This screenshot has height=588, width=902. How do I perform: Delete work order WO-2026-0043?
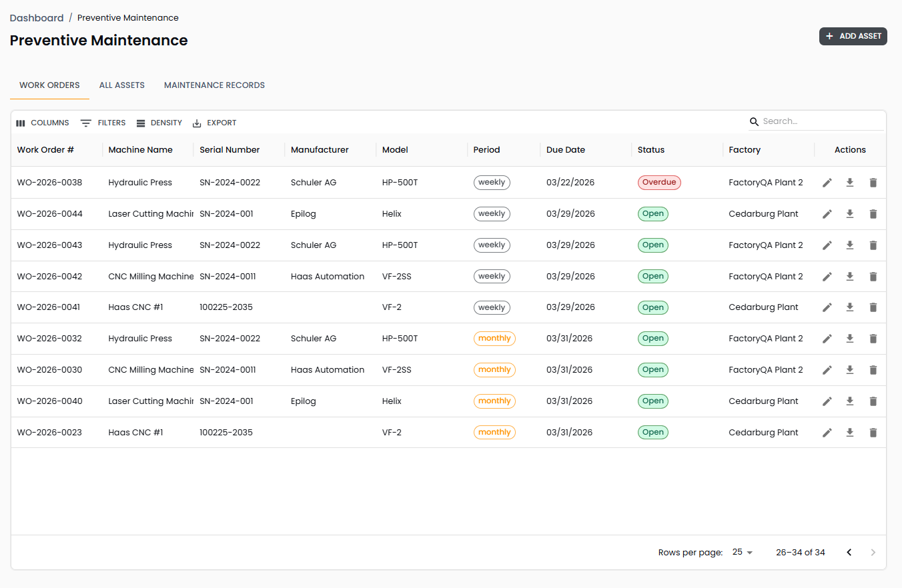pyautogui.click(x=873, y=245)
